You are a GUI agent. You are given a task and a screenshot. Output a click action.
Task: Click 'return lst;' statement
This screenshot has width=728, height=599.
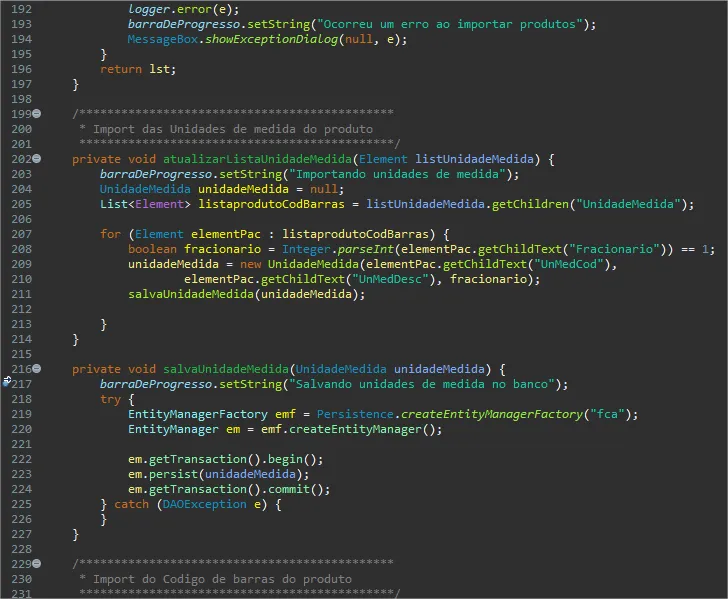tap(138, 69)
